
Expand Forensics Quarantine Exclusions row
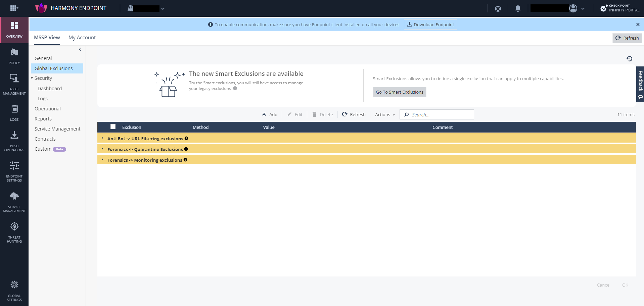click(x=102, y=149)
